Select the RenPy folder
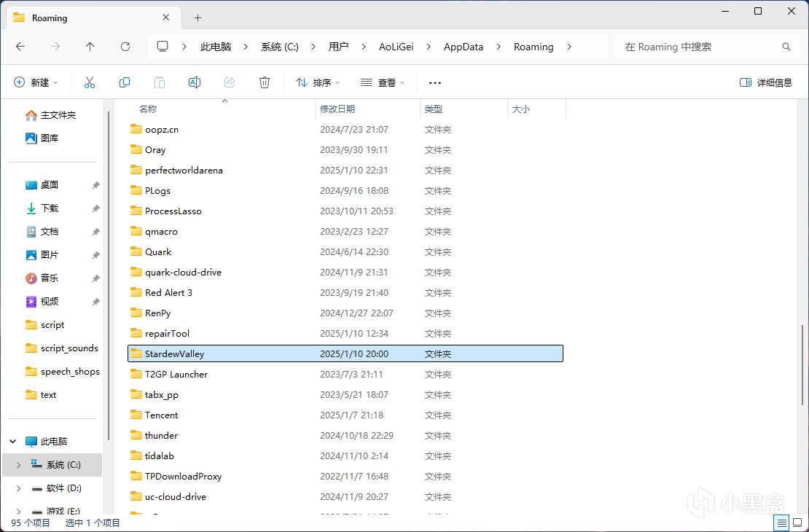The height and width of the screenshot is (532, 809). point(345,313)
